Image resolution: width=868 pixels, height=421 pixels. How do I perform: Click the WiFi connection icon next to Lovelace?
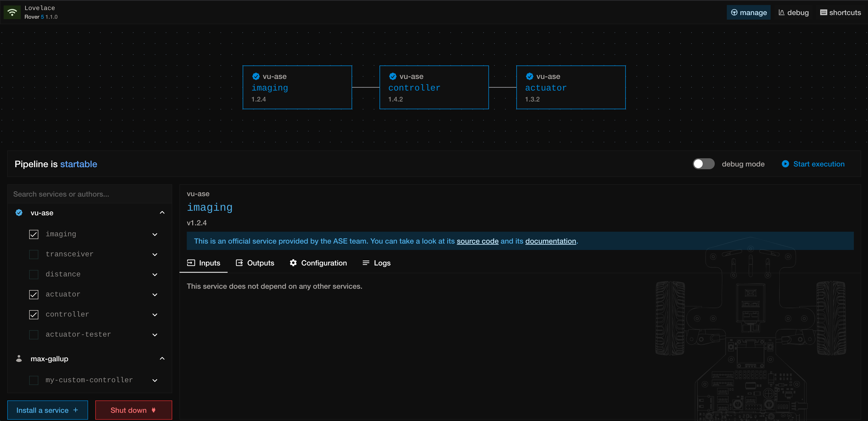[x=12, y=12]
